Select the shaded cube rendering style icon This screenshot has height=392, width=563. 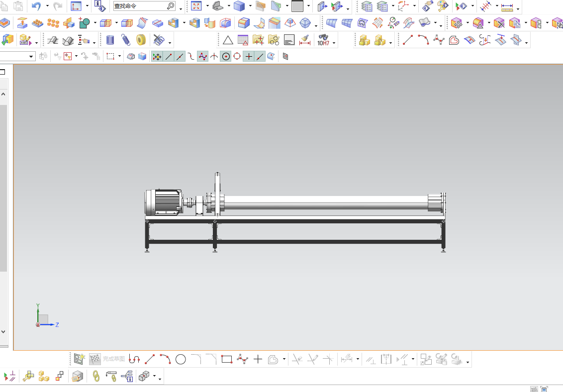click(x=239, y=6)
